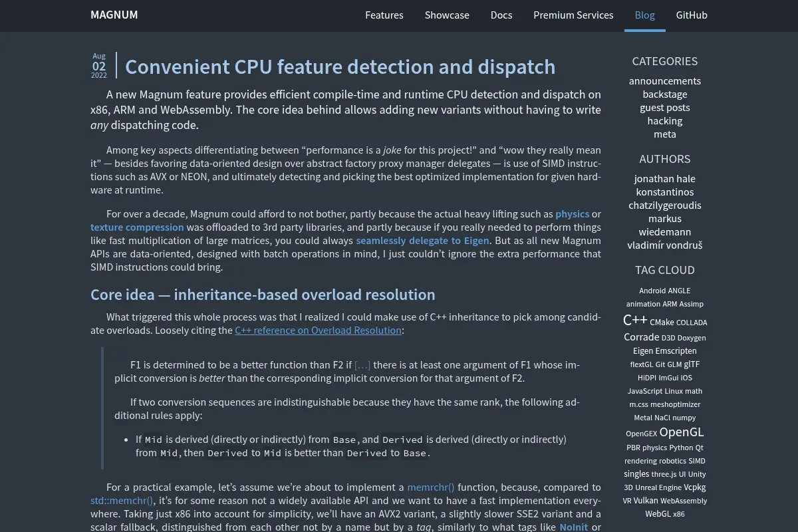798x532 pixels.
Task: Select the 'announcements' category
Action: pyautogui.click(x=665, y=81)
